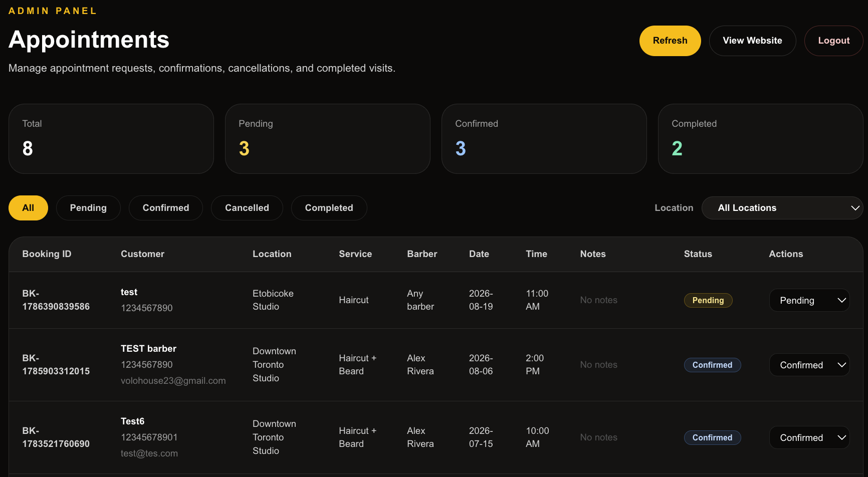Click the Customer column header
The width and height of the screenshot is (868, 477).
[x=142, y=254]
